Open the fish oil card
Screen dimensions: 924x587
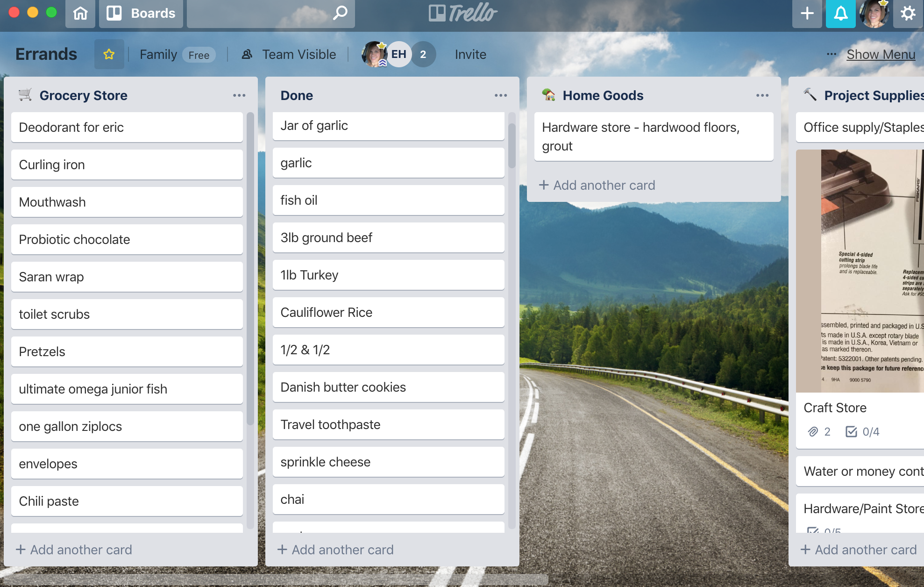tap(389, 200)
